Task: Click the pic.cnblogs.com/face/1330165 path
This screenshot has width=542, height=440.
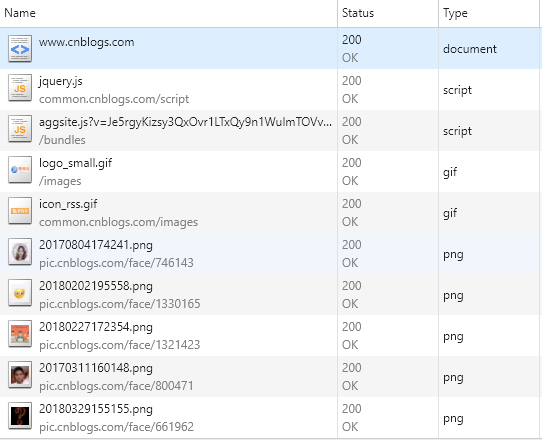Action: 120,304
